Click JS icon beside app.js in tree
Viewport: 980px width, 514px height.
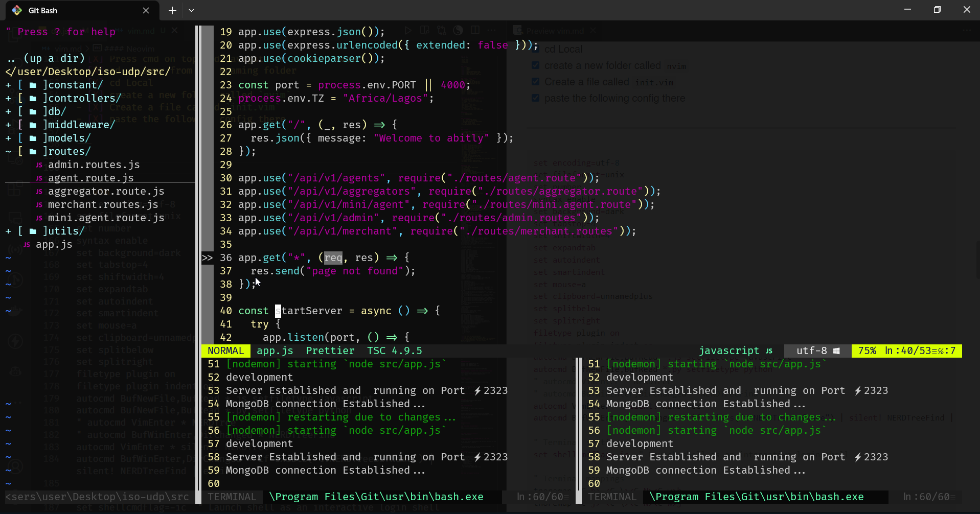pyautogui.click(x=27, y=245)
